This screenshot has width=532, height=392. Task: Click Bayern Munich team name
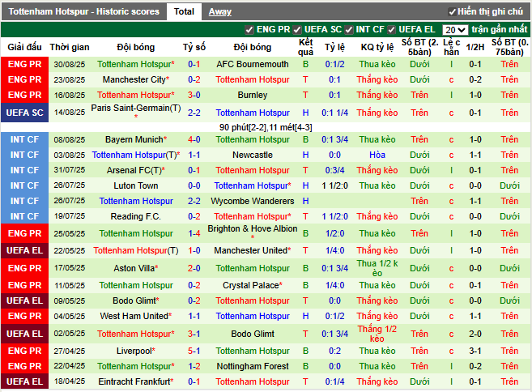click(134, 139)
